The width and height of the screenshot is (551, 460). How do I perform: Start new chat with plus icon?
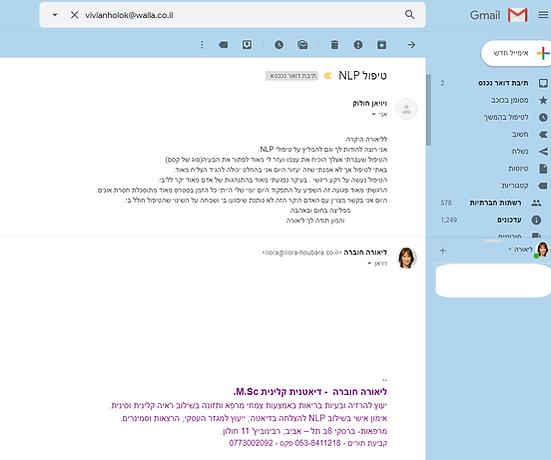click(x=443, y=251)
